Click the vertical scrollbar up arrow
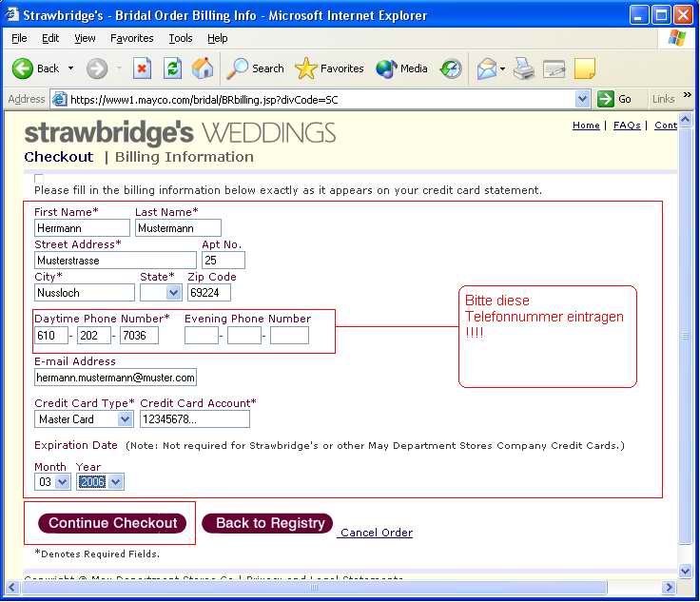The height and width of the screenshot is (602, 700). tap(686, 119)
